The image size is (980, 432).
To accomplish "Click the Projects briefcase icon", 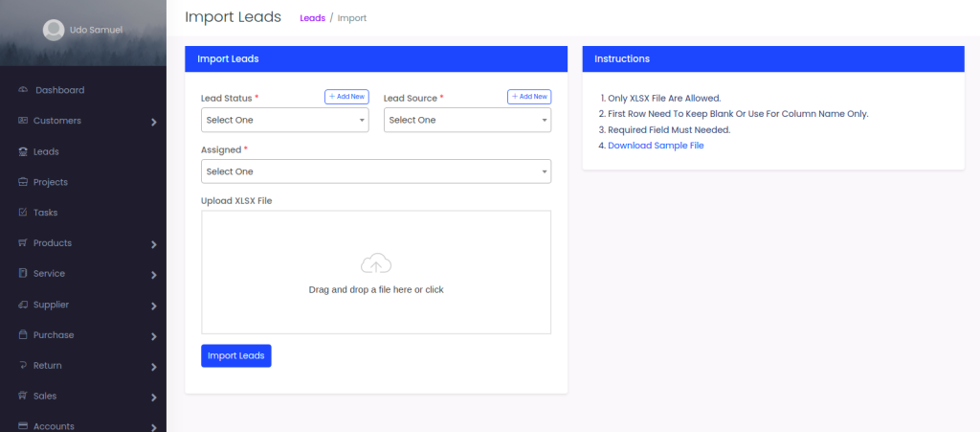I will point(23,182).
